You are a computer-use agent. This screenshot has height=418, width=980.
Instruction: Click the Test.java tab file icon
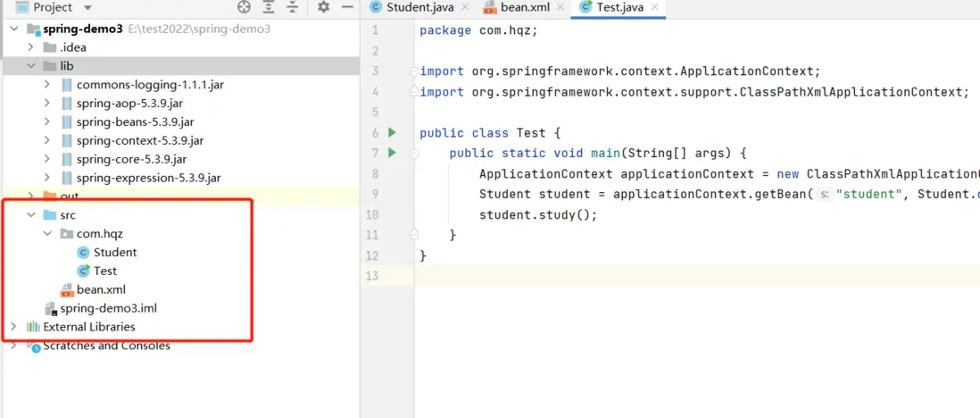tap(586, 7)
